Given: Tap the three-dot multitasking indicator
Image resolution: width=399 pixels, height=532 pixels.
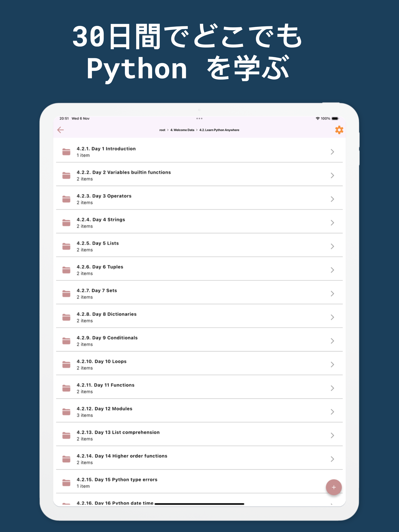Looking at the screenshot, I should click(199, 118).
